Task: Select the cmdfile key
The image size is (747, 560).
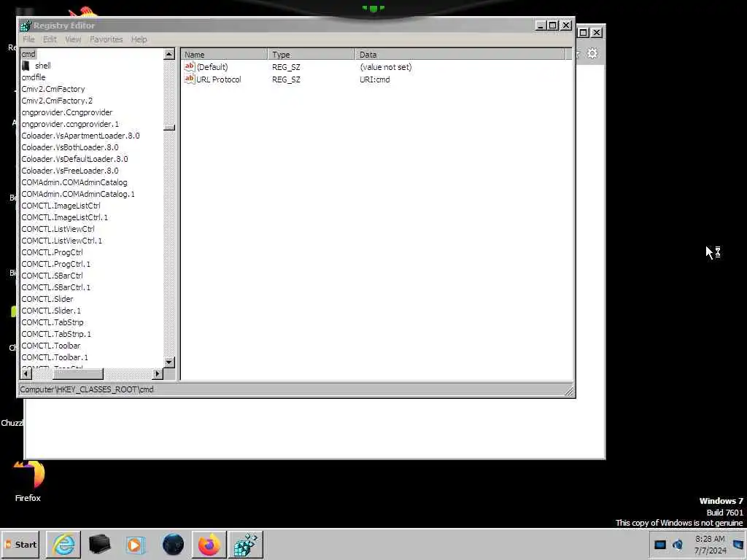Action: pos(34,77)
